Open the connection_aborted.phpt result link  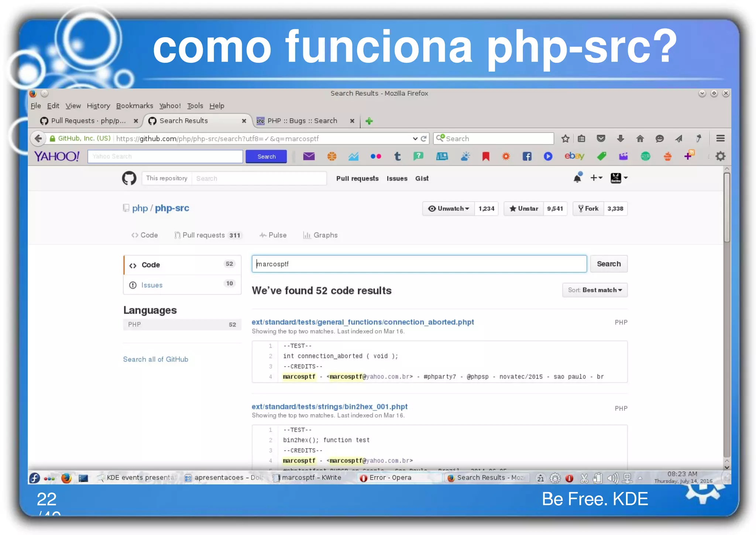coord(363,322)
